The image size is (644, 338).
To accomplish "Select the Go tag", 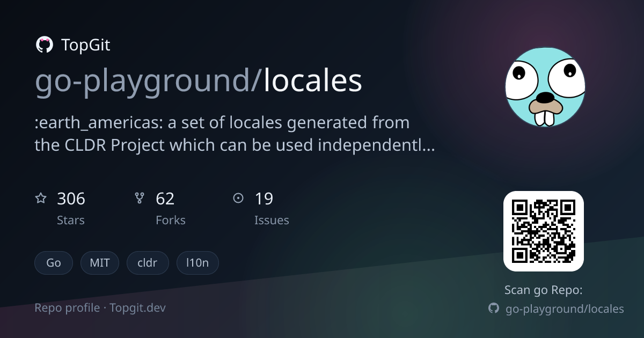I will 54,263.
